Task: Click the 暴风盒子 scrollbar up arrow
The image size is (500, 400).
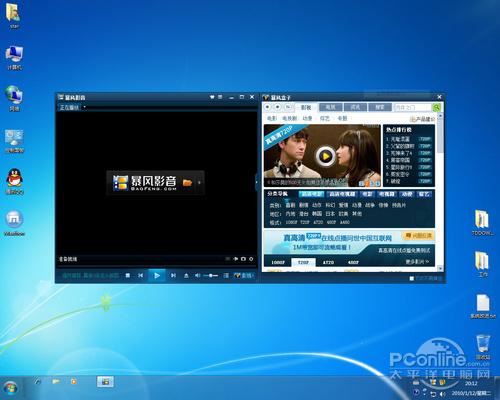Action: pos(440,116)
